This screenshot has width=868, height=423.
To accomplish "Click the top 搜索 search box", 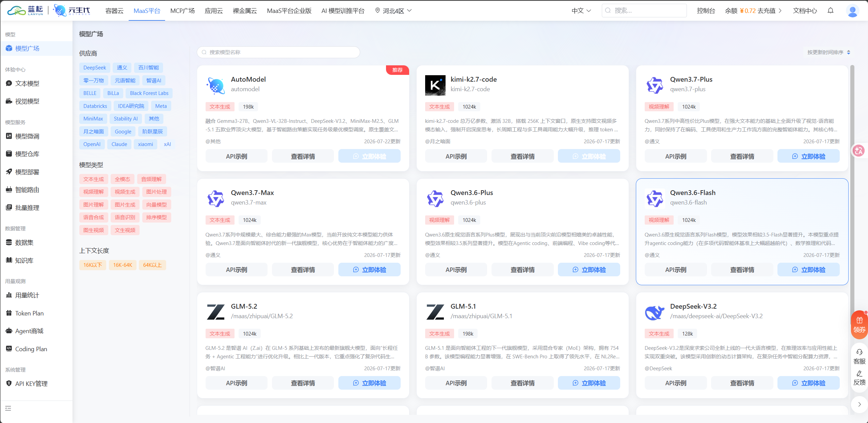I will pyautogui.click(x=644, y=11).
